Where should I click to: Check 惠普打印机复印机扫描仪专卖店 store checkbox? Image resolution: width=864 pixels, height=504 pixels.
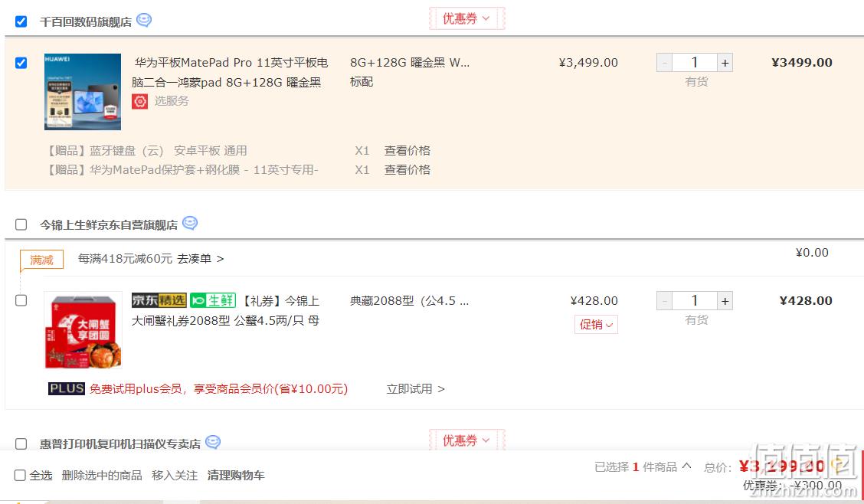(x=21, y=444)
